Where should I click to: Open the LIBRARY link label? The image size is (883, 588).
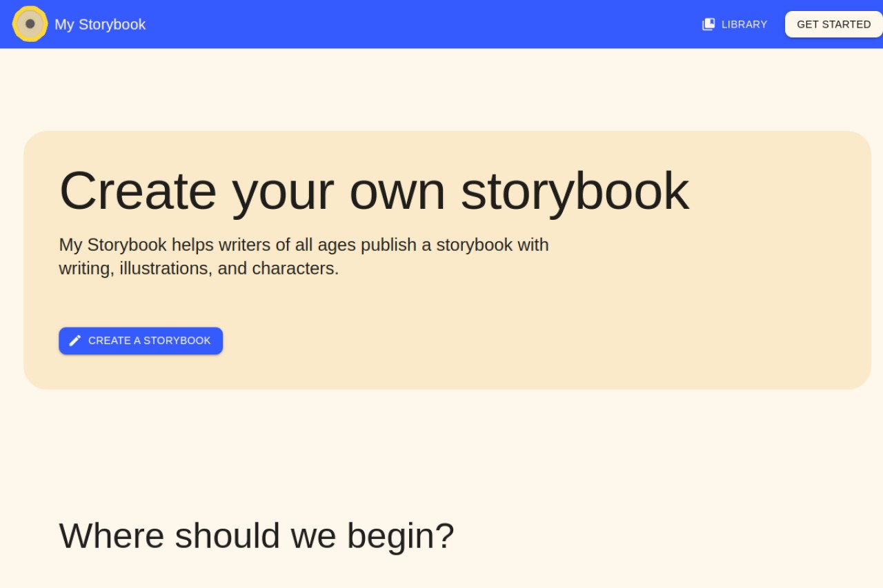coord(744,24)
